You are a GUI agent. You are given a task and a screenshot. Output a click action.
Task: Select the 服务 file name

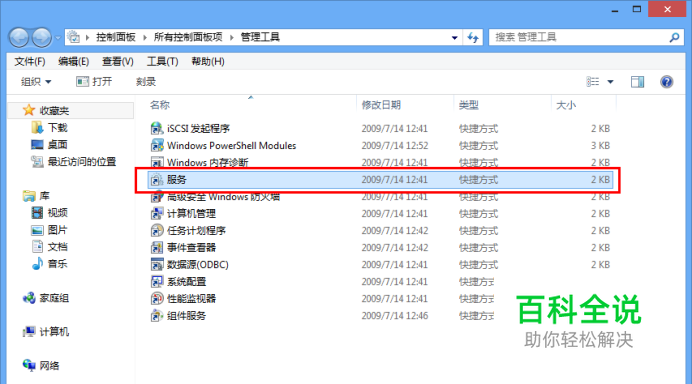coord(177,180)
